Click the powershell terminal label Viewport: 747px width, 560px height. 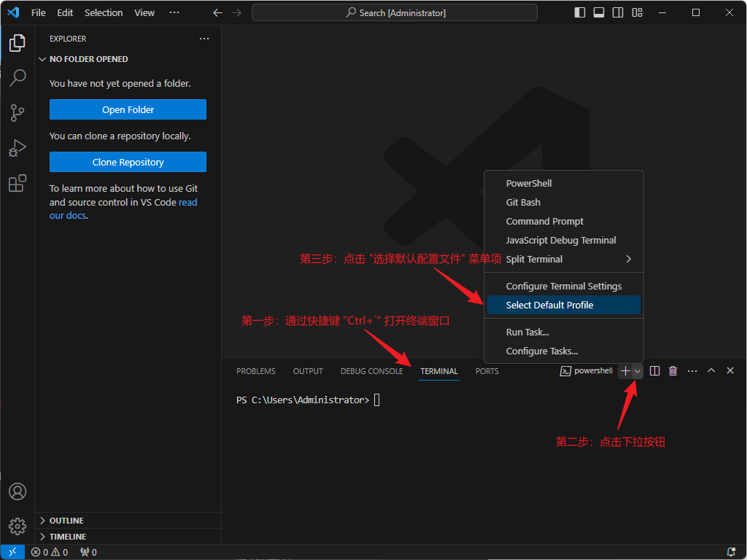(x=587, y=371)
